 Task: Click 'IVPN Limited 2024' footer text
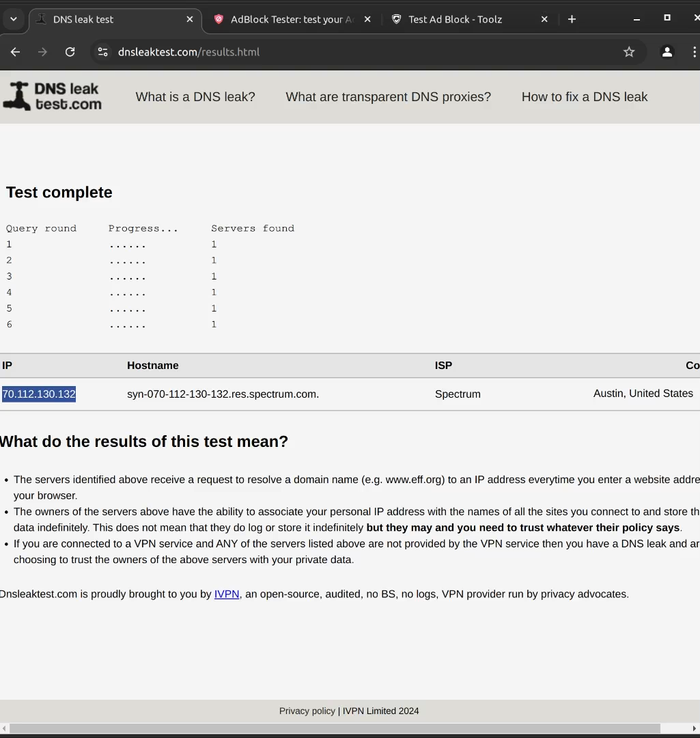click(380, 711)
